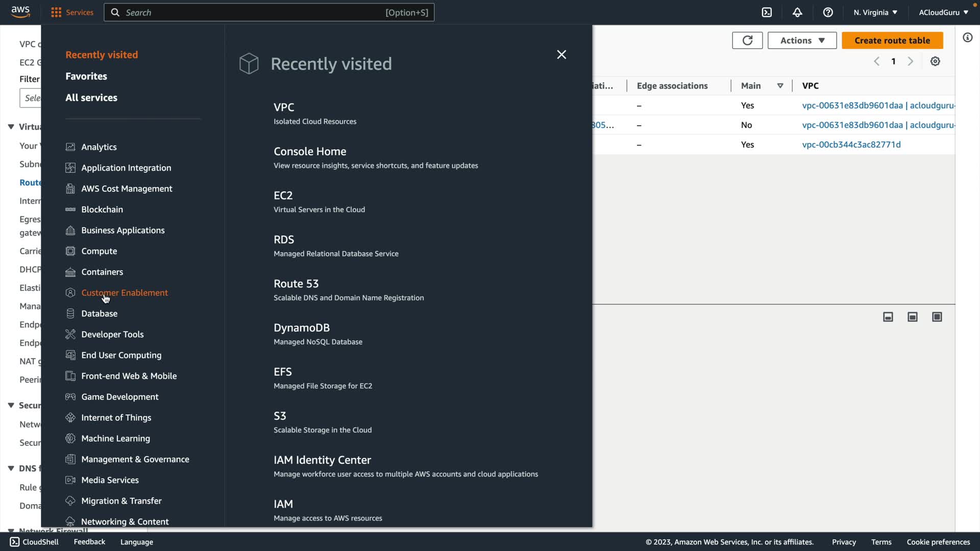
Task: Open the help question mark menu
Action: 828,12
